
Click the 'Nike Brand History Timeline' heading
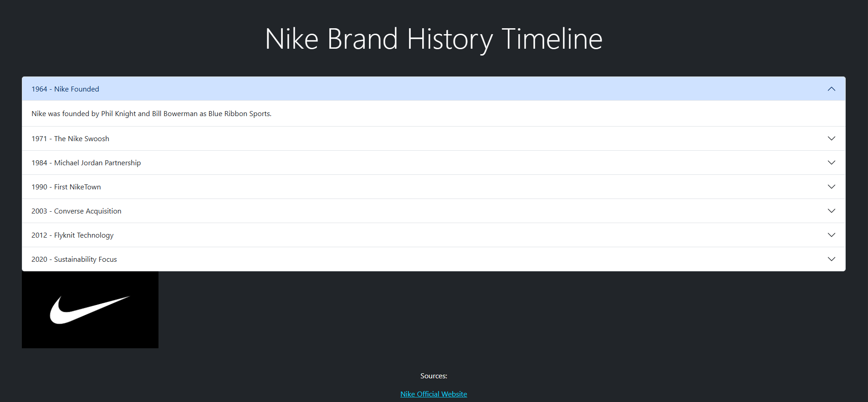pos(434,39)
